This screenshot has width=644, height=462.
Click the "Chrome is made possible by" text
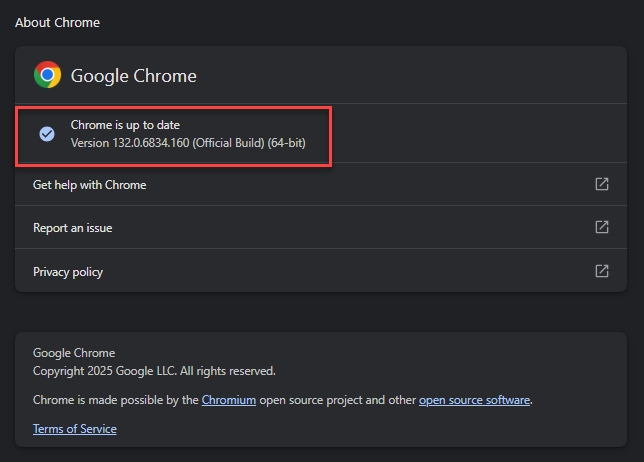point(115,400)
